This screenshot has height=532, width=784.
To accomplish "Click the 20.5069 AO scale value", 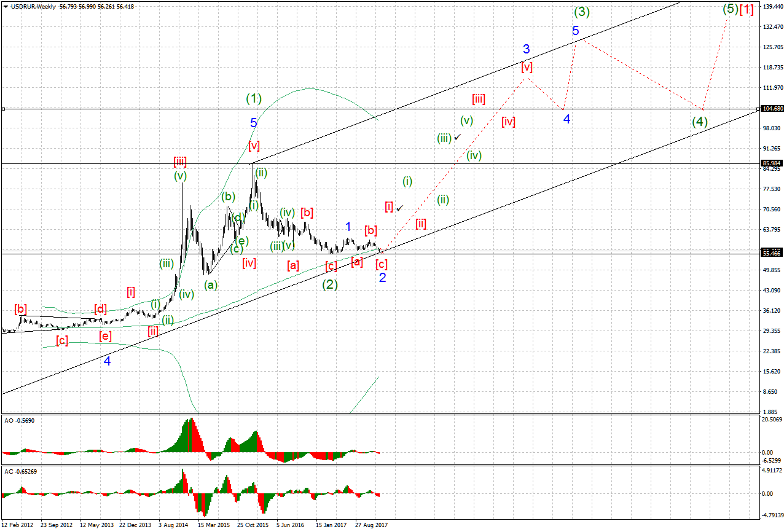I will click(772, 420).
